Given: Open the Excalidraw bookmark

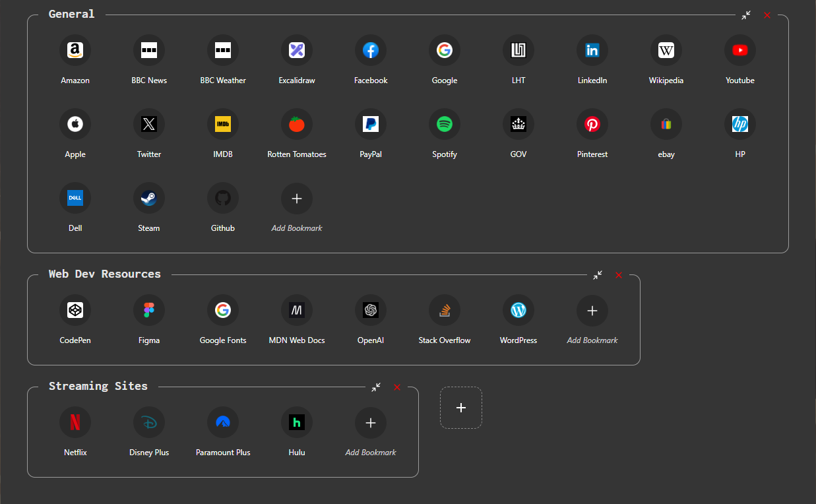Looking at the screenshot, I should 297,49.
